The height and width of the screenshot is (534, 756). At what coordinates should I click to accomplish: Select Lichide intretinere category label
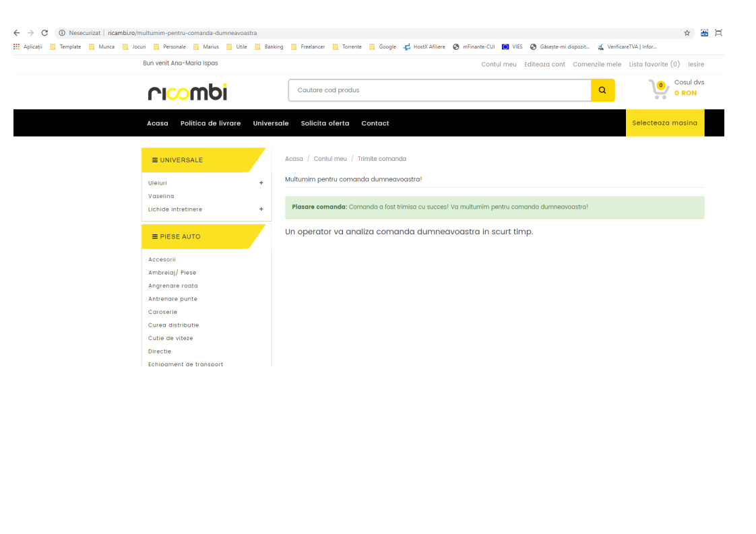[175, 209]
